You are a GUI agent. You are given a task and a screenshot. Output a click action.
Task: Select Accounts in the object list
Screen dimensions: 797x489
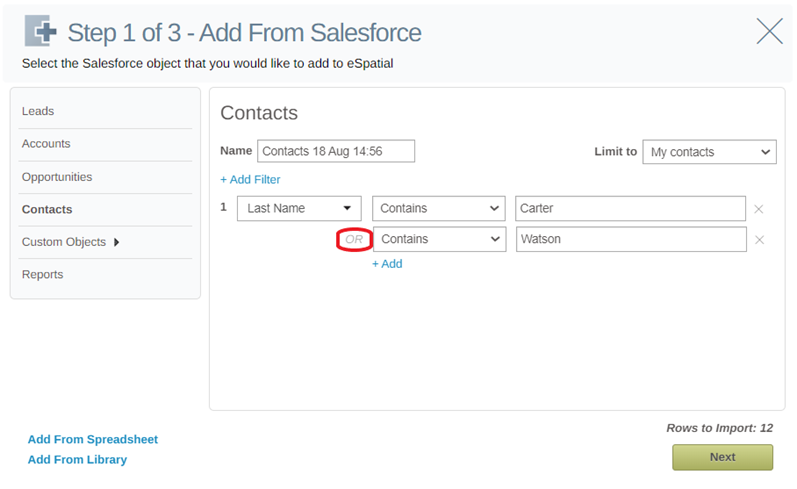coord(46,144)
